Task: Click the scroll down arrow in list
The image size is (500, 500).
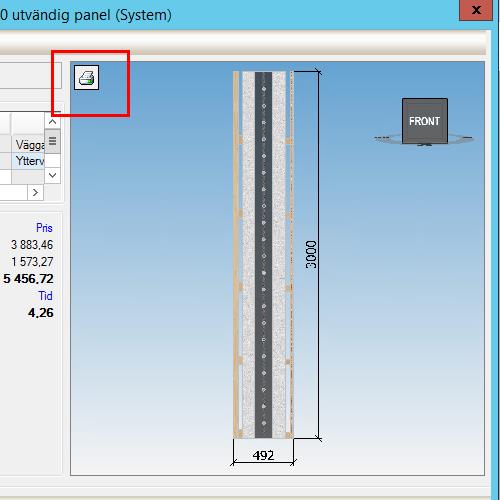Action: click(52, 175)
